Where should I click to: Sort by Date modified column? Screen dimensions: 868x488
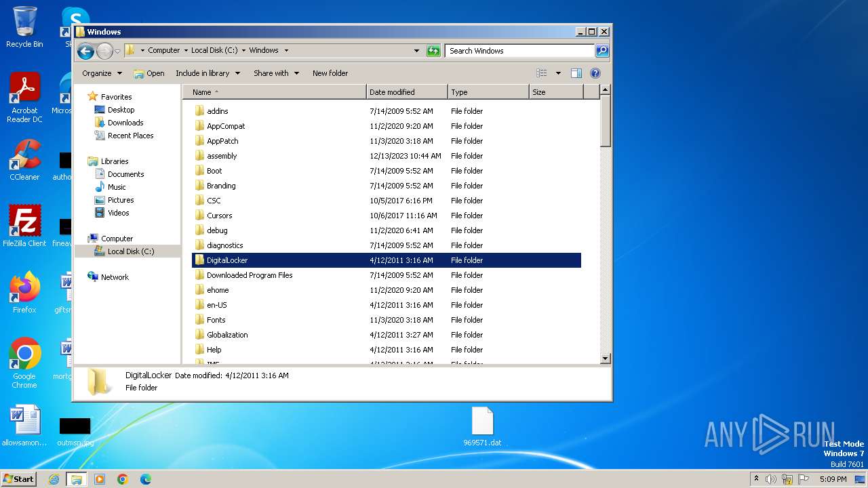tap(407, 92)
